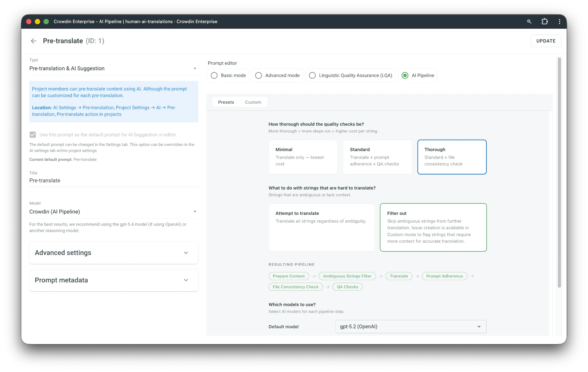The width and height of the screenshot is (588, 372).
Task: Click the RESULTING PIPELINE label
Action: tap(291, 264)
